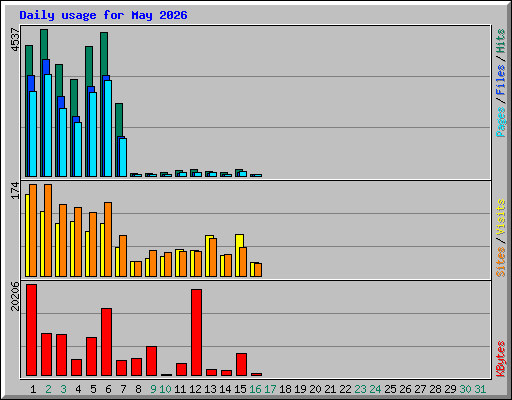The width and height of the screenshot is (512, 400).
Task: Click day 14 on the x-axis
Action: click(x=225, y=389)
